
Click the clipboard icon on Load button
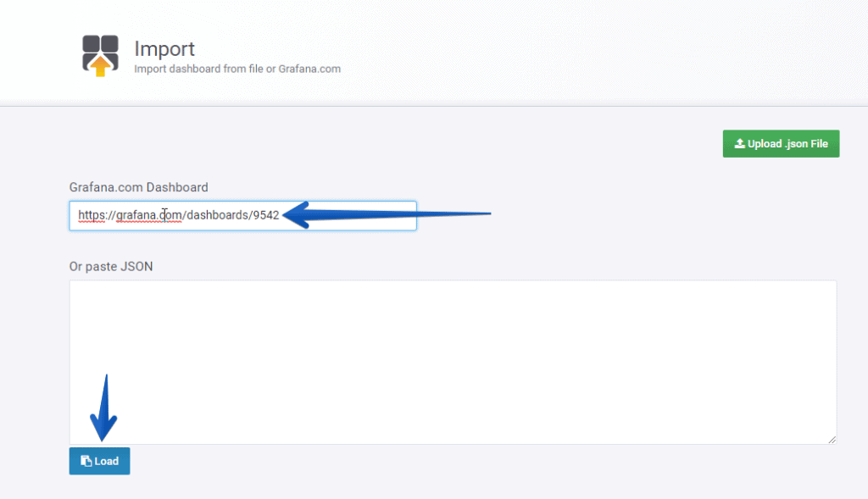point(86,461)
